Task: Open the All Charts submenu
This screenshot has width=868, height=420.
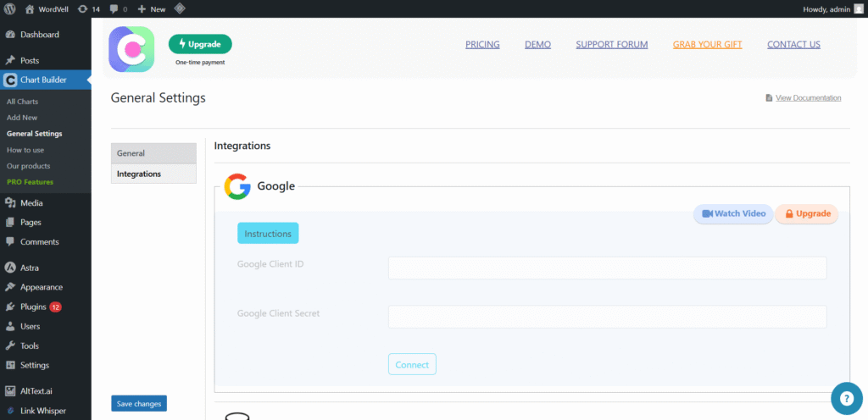Action: coord(22,102)
